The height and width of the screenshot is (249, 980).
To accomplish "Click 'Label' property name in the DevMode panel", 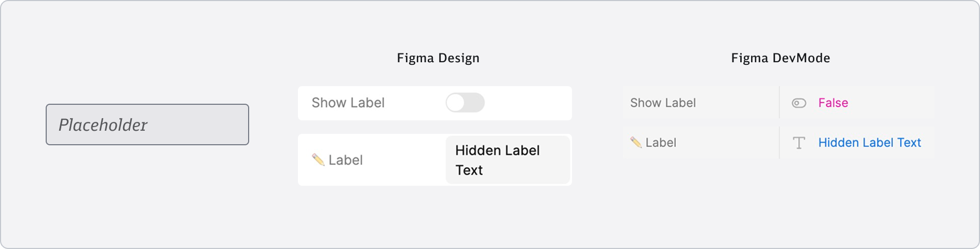I will [x=661, y=143].
